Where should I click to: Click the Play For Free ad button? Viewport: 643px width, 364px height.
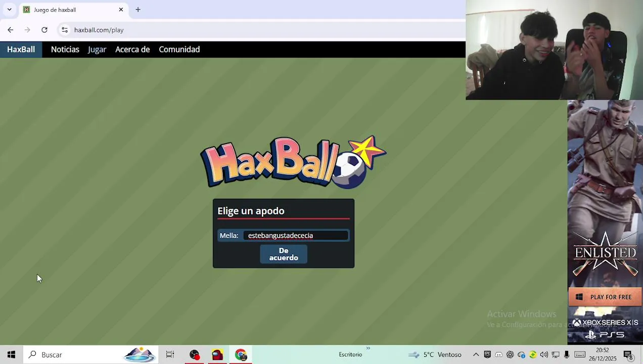pos(605,297)
